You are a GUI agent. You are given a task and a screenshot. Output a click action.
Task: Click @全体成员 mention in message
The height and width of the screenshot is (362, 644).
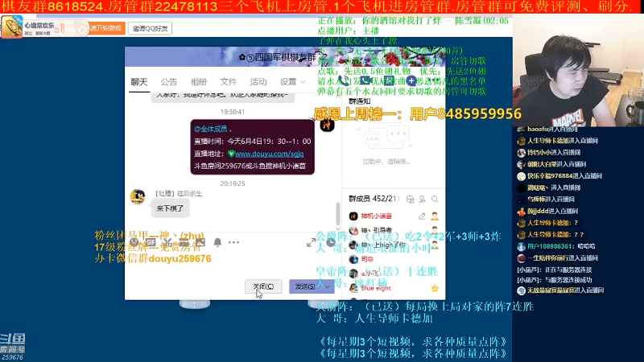pos(211,129)
